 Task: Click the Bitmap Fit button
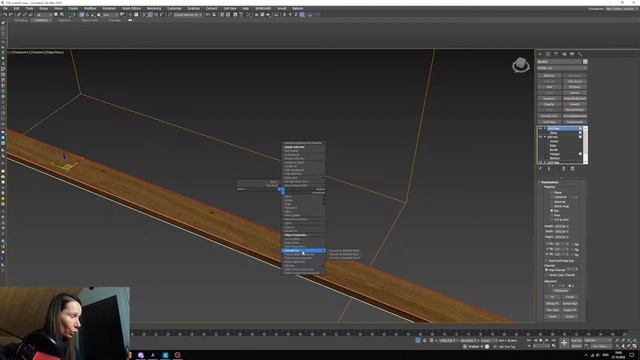(553, 303)
